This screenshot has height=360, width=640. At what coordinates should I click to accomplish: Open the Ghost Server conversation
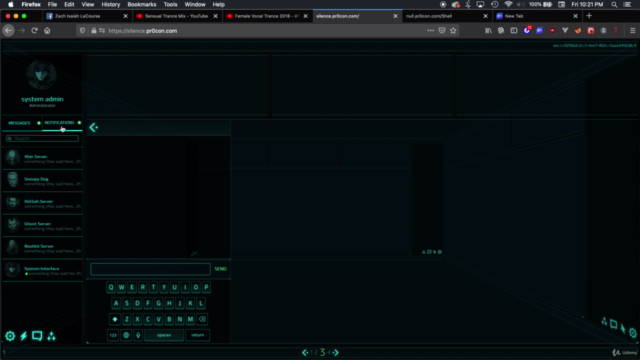42,225
